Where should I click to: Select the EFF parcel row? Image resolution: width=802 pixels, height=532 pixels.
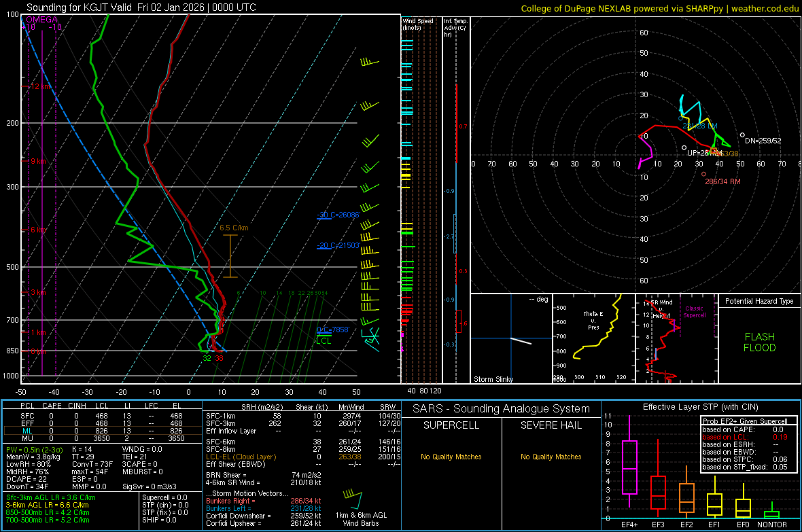pyautogui.click(x=102, y=423)
